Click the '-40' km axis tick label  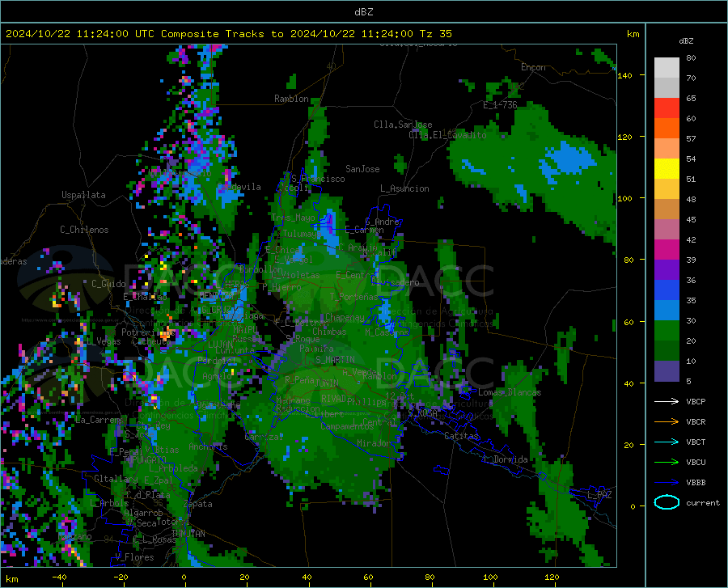pyautogui.click(x=59, y=577)
